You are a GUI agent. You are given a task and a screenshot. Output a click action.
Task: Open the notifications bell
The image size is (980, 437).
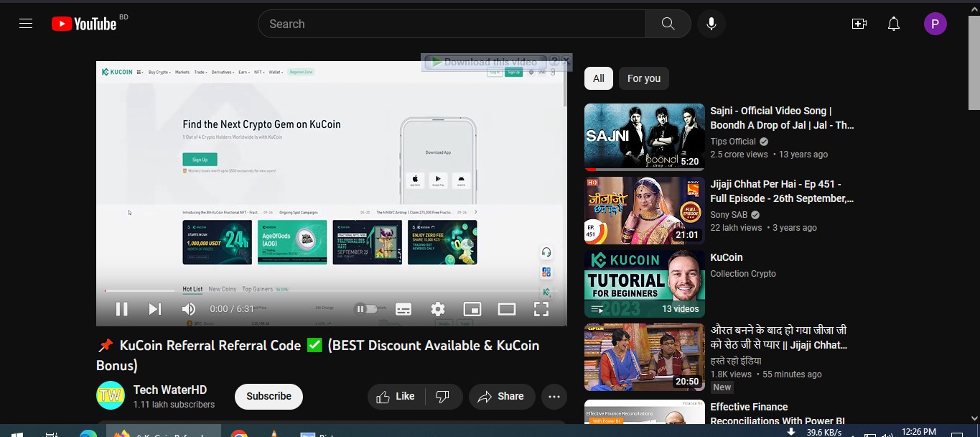[894, 24]
